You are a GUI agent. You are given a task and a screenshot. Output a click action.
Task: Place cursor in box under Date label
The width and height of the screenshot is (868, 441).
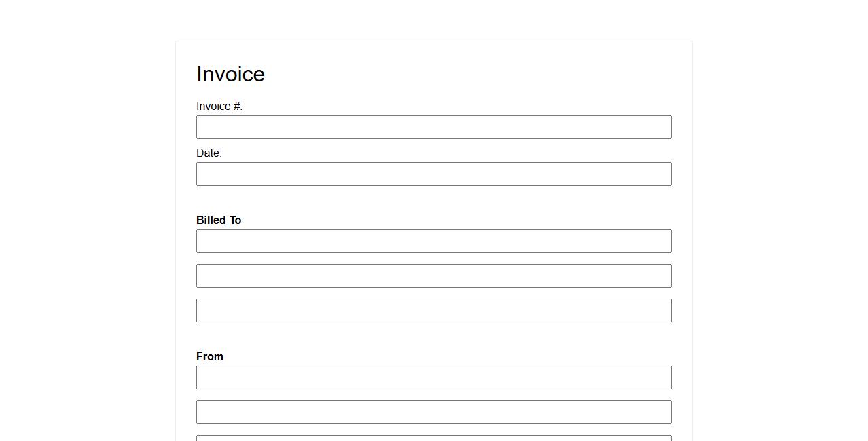[x=433, y=174]
